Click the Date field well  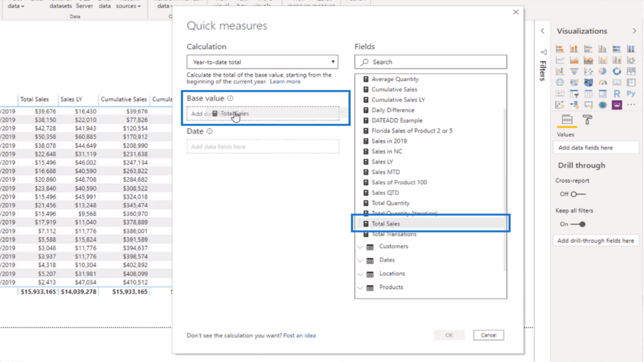[x=263, y=146]
